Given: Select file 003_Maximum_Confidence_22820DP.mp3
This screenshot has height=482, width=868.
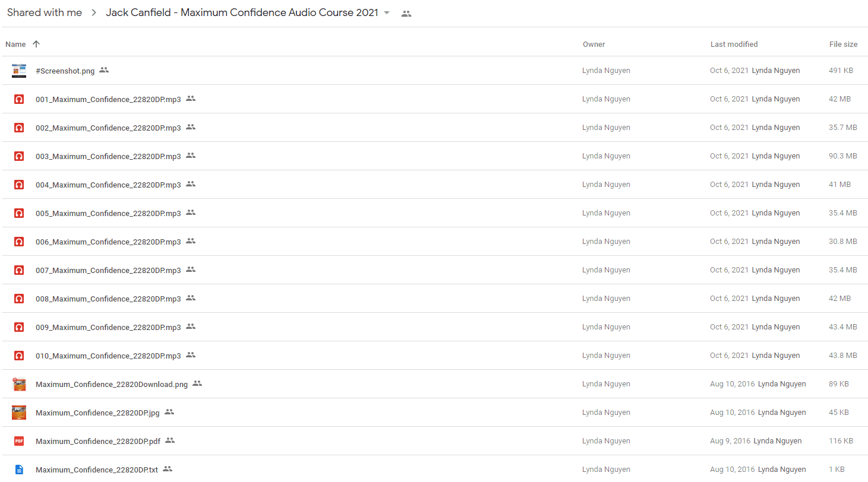Looking at the screenshot, I should click(108, 156).
